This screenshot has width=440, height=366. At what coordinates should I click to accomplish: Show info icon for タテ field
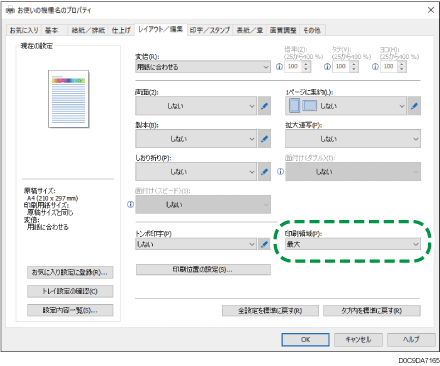(x=327, y=67)
